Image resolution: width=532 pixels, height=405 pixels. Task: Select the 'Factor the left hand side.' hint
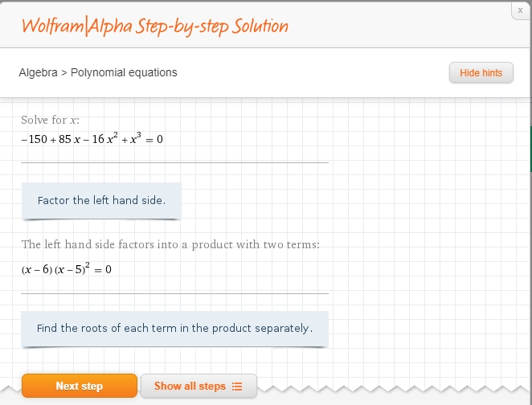(x=101, y=200)
